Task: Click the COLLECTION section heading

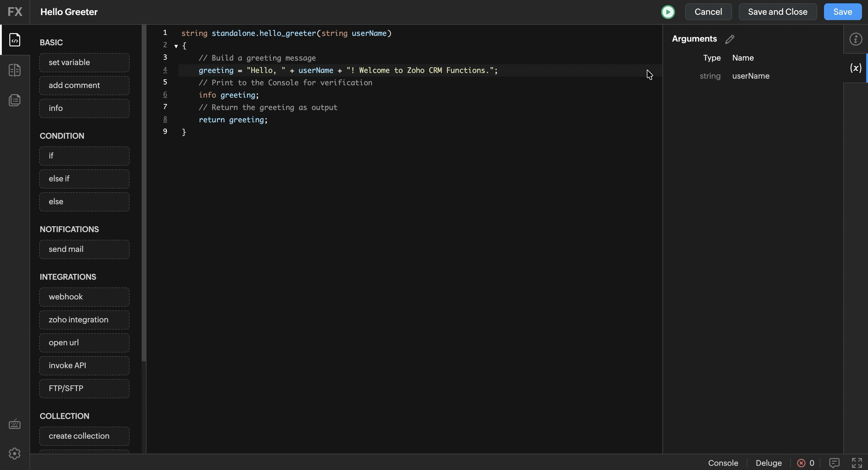Action: (x=65, y=416)
